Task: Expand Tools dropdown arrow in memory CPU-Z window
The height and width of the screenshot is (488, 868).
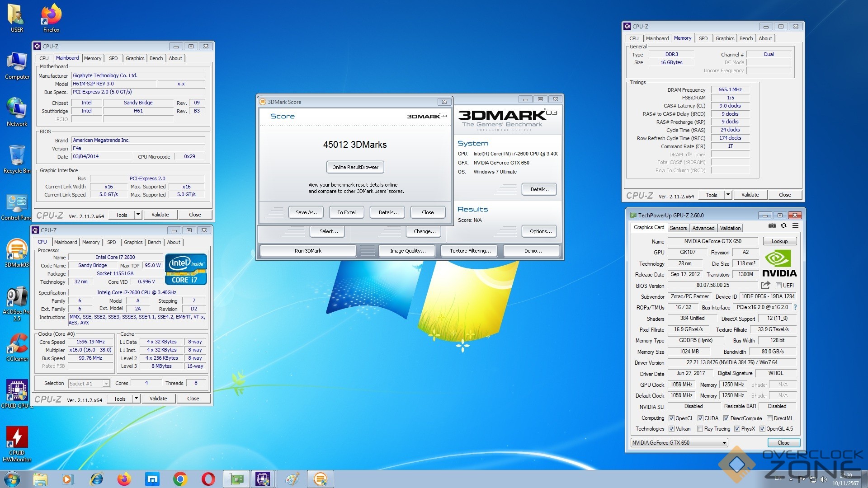Action: [728, 195]
